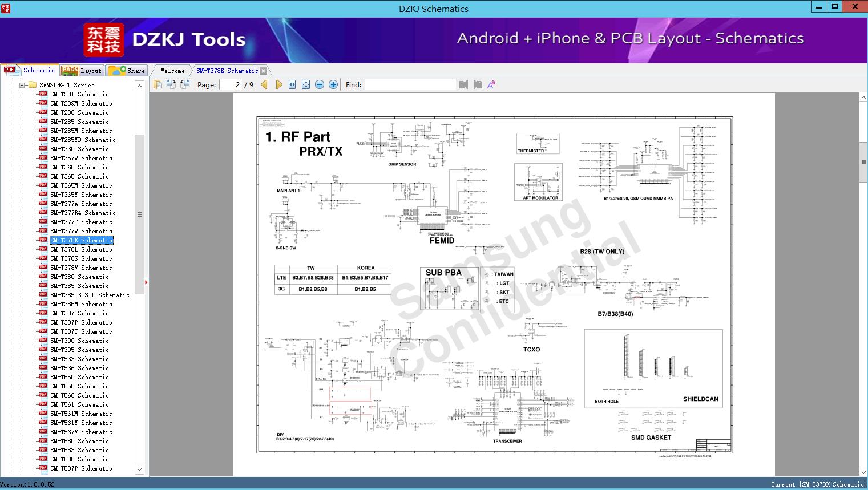
Task: Open SM-T285YD Schematic in the tree
Action: (x=83, y=140)
